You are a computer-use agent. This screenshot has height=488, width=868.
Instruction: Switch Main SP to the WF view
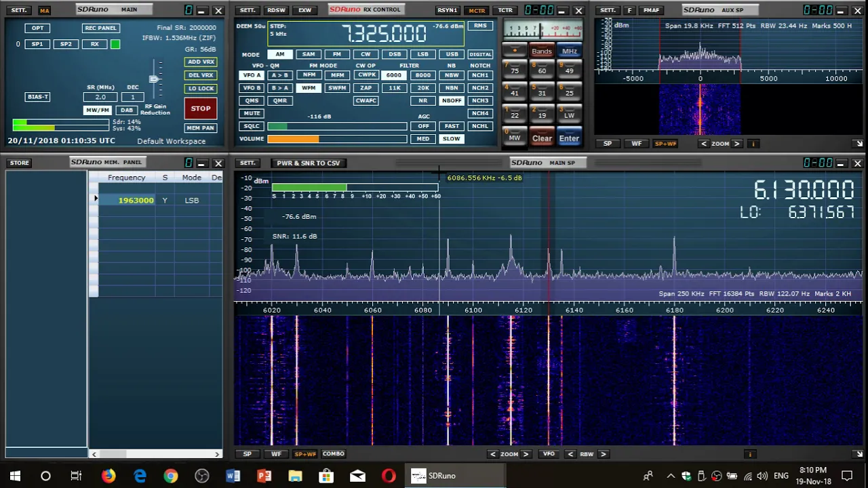[x=276, y=454]
